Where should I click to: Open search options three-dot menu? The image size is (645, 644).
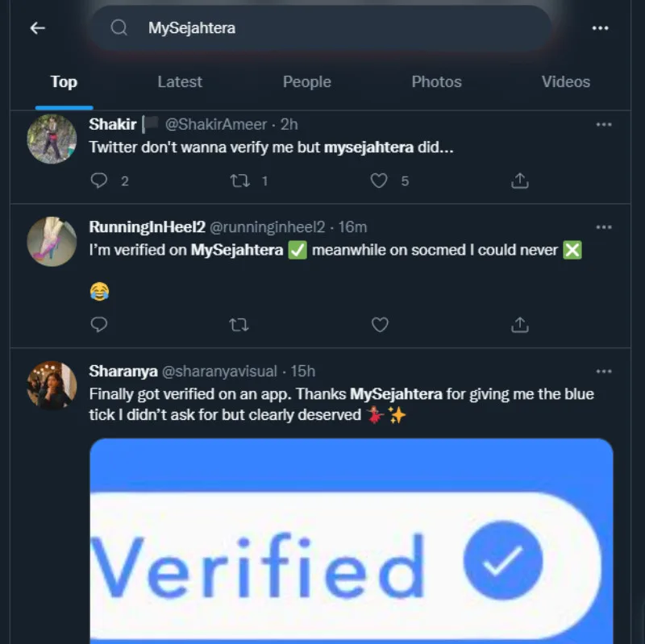[600, 28]
